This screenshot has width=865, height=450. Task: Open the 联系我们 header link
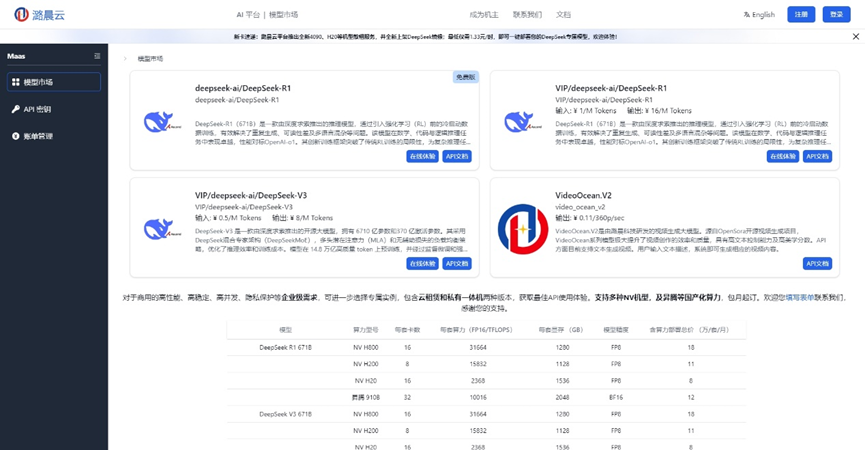pyautogui.click(x=527, y=15)
